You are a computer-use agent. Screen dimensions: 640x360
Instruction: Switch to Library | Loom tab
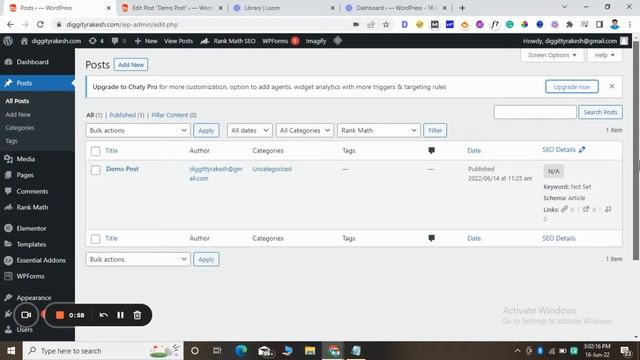283,8
